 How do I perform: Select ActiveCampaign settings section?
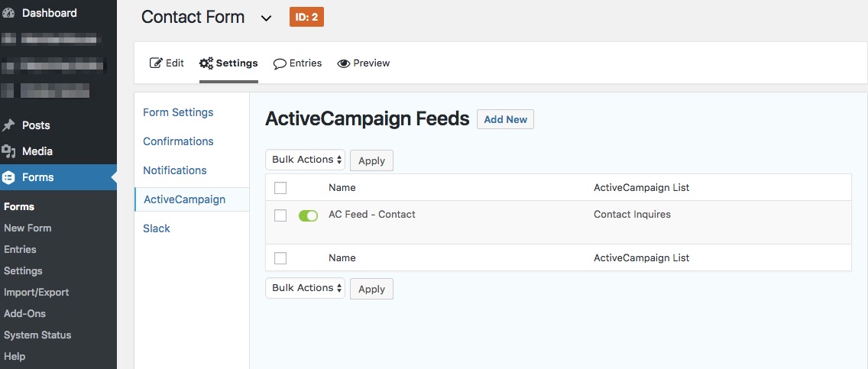pos(192,199)
